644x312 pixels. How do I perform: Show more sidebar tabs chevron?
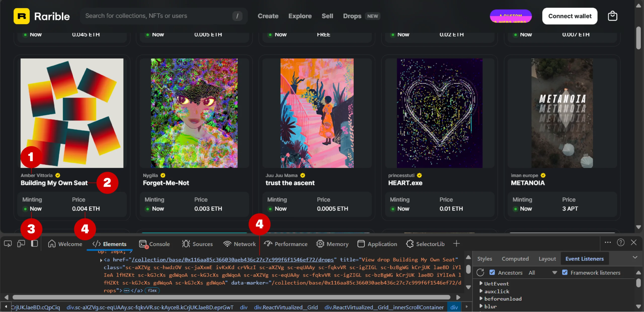pyautogui.click(x=635, y=258)
